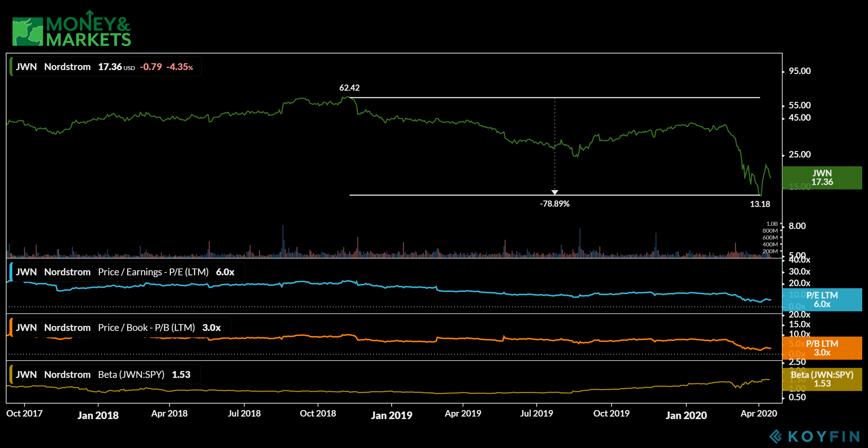Click the 8.00 price axis label
This screenshot has height=448, width=868.
[797, 226]
